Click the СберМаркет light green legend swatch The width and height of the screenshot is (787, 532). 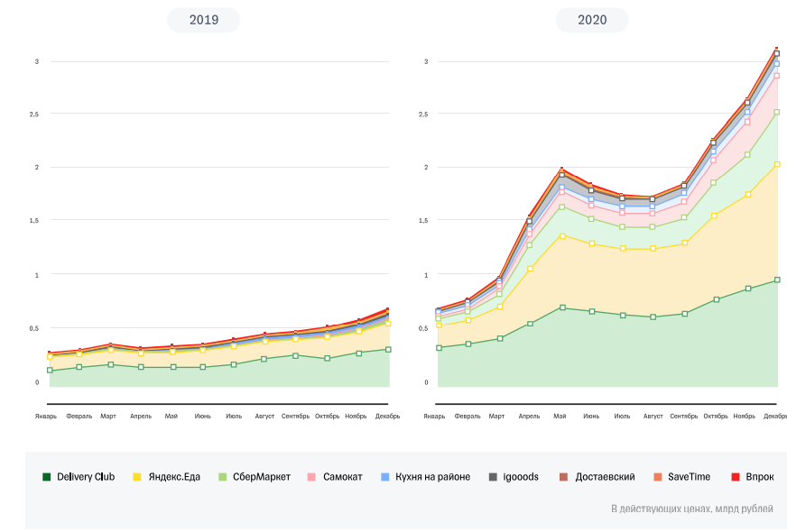pyautogui.click(x=223, y=477)
